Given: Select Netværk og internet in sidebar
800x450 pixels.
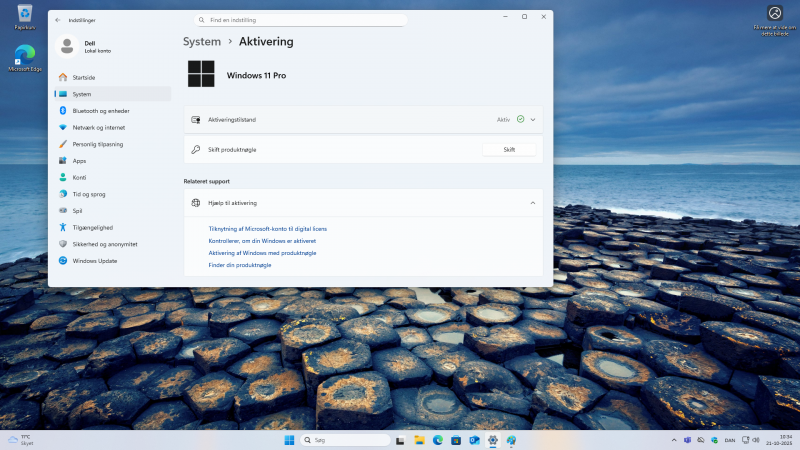Looking at the screenshot, I should tap(98, 127).
